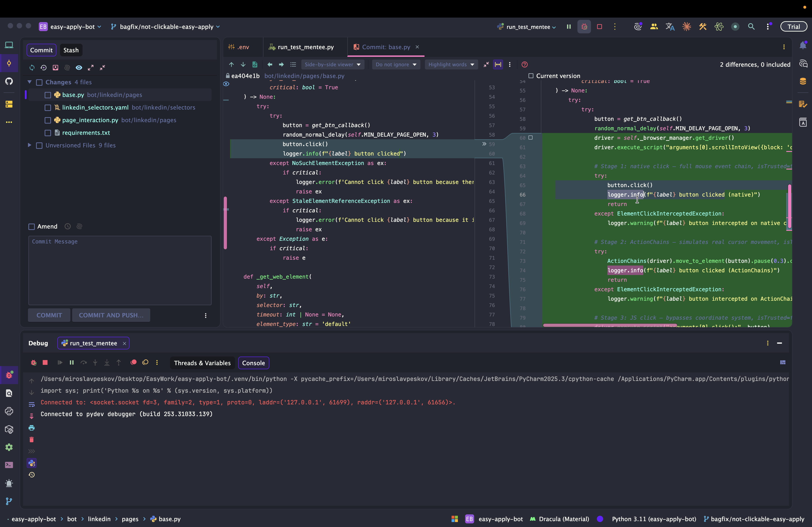Image resolution: width=812 pixels, height=527 pixels.
Task: Click Clear All trash icon in console
Action: (31, 440)
